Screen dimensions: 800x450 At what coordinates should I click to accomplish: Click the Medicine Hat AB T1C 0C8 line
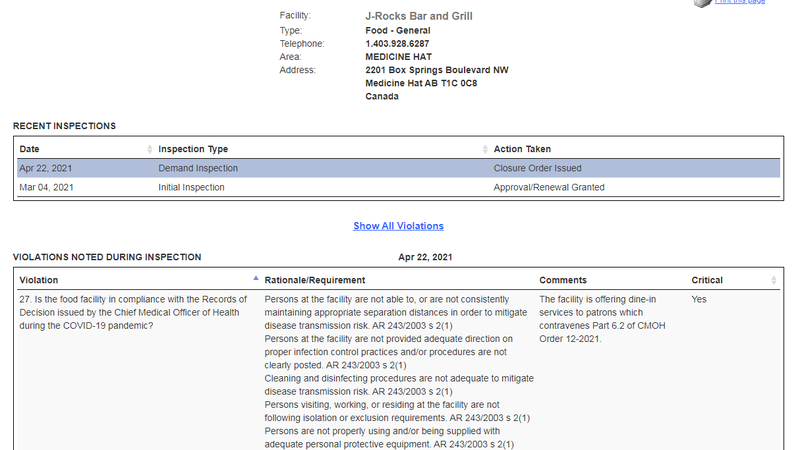(x=421, y=83)
